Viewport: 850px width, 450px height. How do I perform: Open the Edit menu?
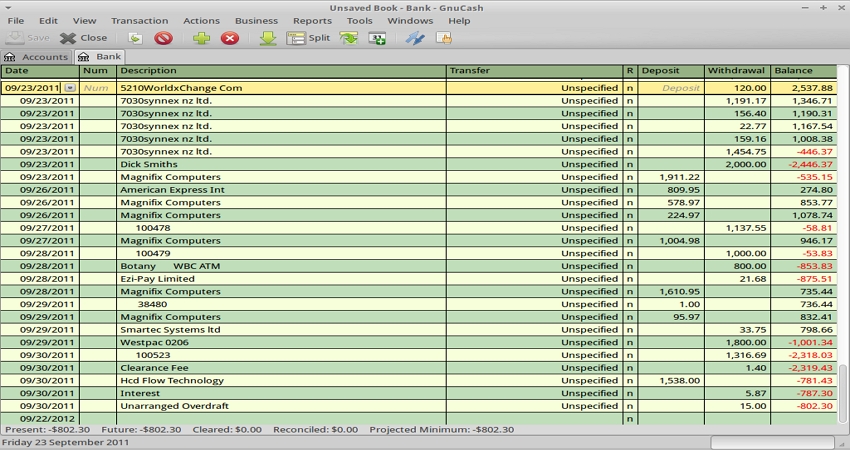click(48, 21)
